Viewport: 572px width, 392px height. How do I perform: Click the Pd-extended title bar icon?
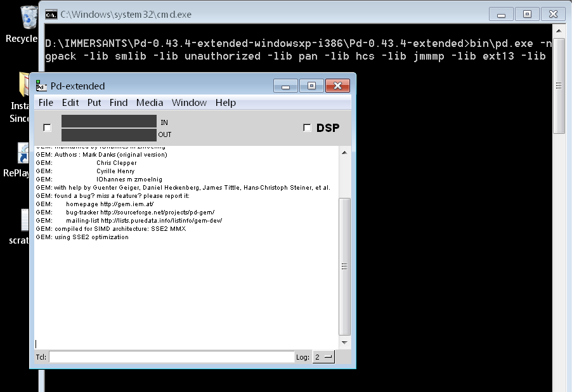pyautogui.click(x=41, y=86)
